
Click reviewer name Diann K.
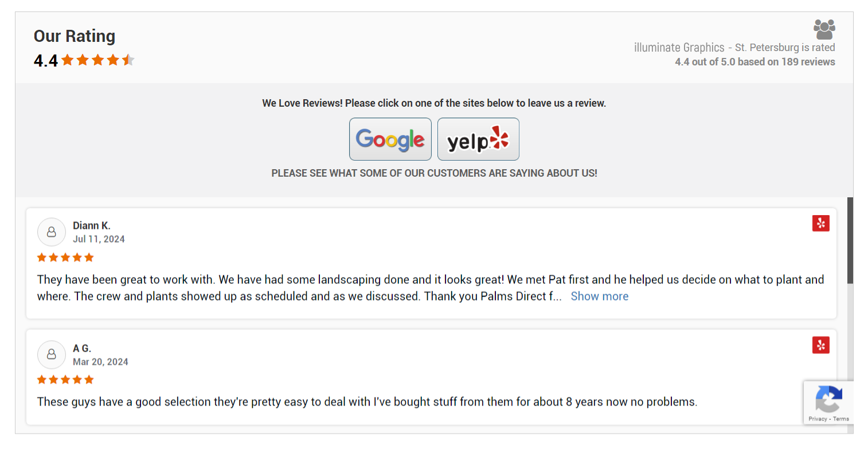point(92,225)
